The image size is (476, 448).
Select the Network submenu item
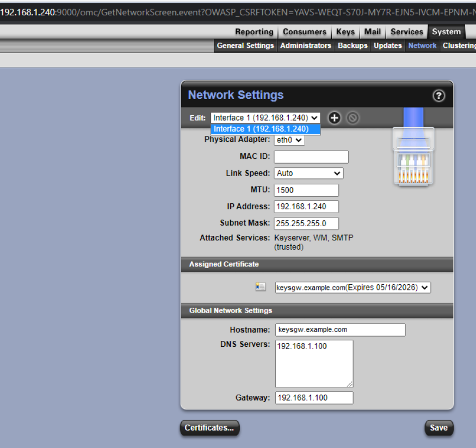(422, 46)
